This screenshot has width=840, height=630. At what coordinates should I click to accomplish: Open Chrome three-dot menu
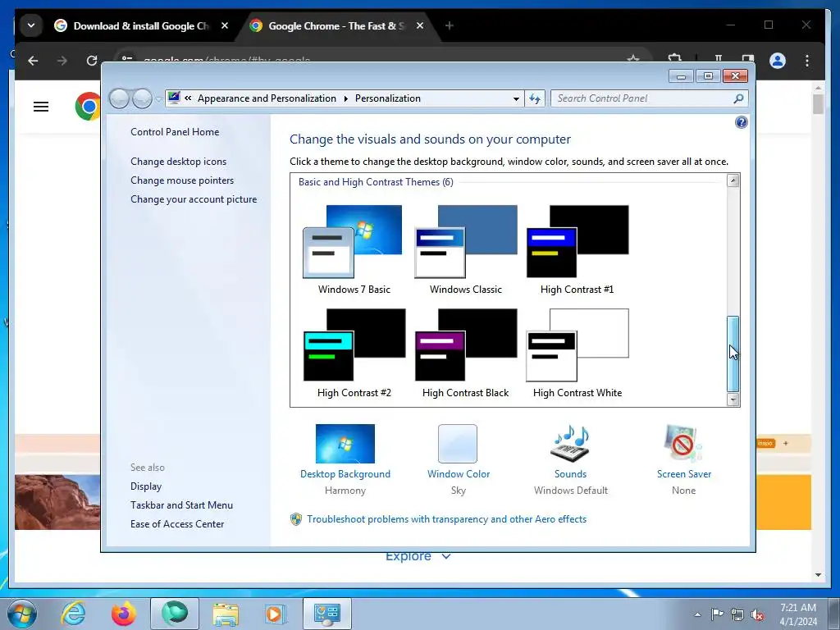pos(807,61)
